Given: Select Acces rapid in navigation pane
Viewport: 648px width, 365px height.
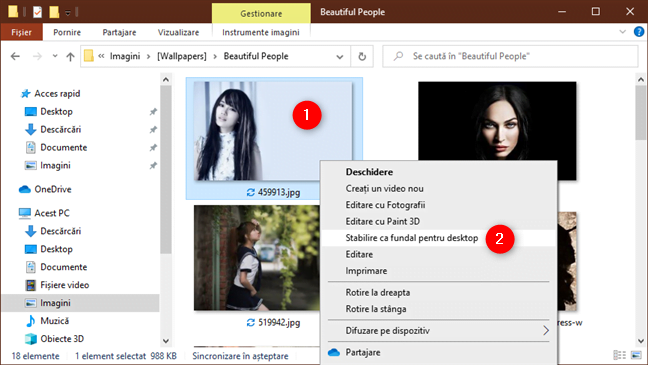Looking at the screenshot, I should pos(57,93).
